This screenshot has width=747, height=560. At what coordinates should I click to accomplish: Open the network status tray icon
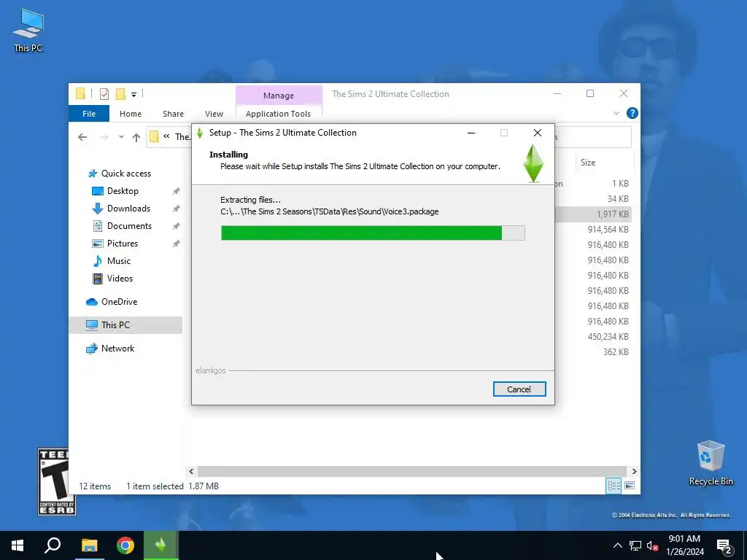click(635, 545)
